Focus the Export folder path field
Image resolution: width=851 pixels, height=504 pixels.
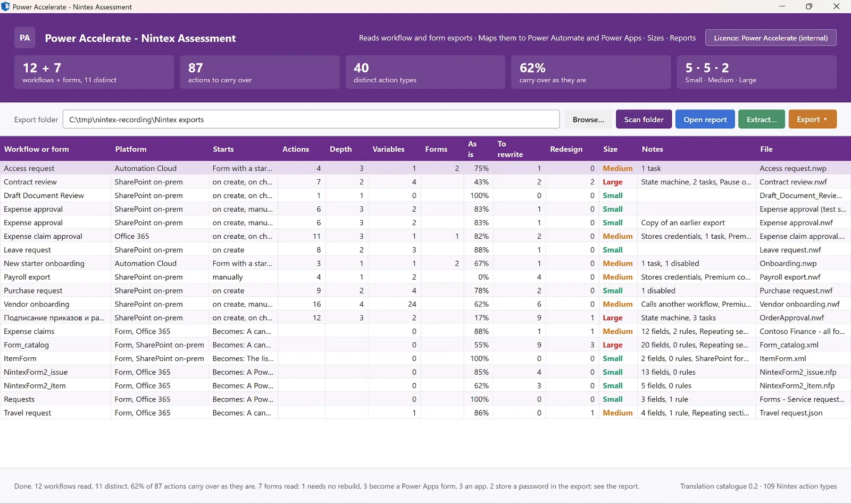pos(311,119)
